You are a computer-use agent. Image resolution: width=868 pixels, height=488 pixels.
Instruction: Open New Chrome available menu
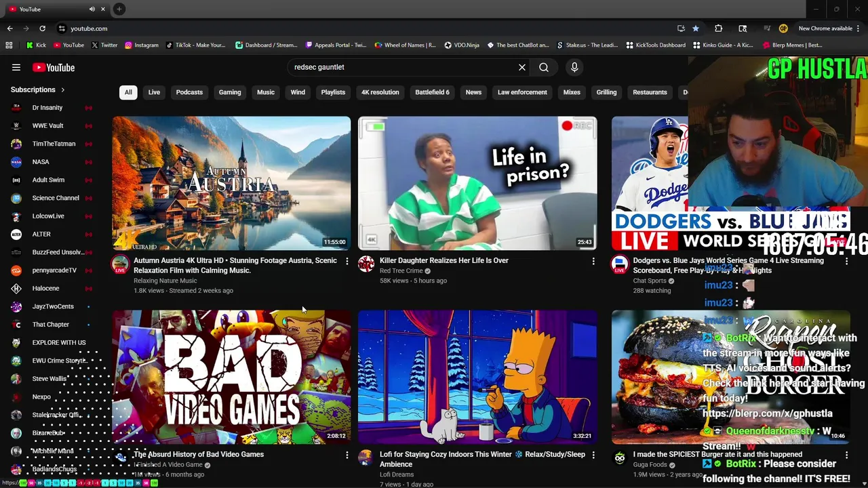[829, 28]
